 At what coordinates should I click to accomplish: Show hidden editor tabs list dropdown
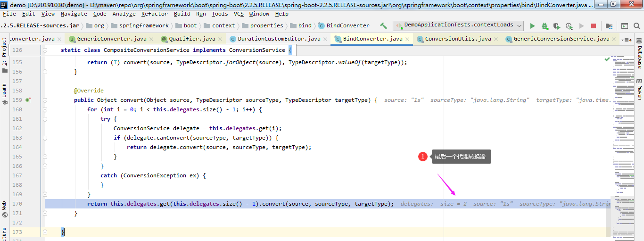(x=627, y=40)
